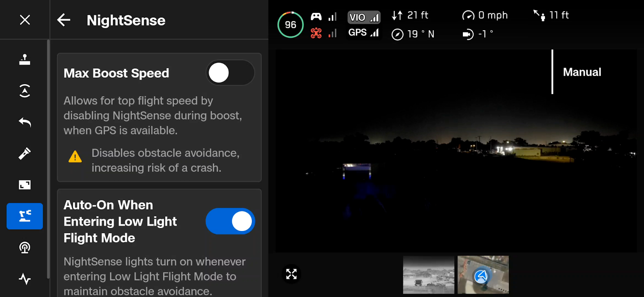The height and width of the screenshot is (297, 644).
Task: Click 'Disables obstacle avoidance' warning text
Action: [165, 160]
